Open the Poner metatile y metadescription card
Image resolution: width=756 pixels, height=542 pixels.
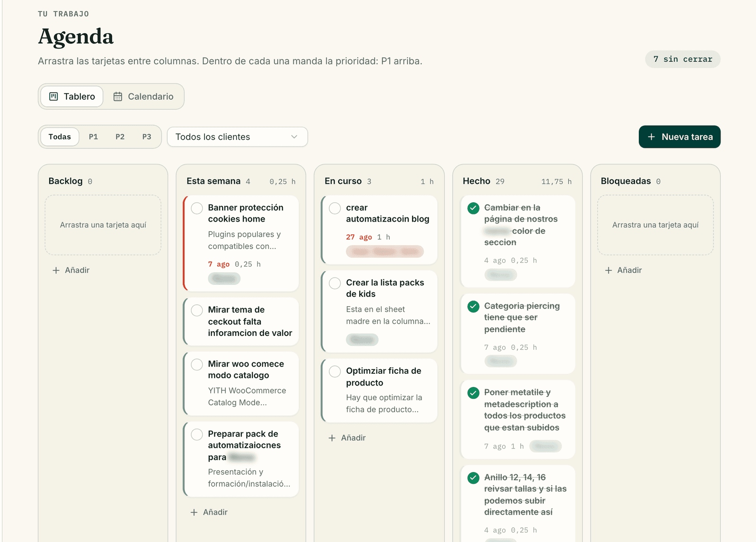518,420
